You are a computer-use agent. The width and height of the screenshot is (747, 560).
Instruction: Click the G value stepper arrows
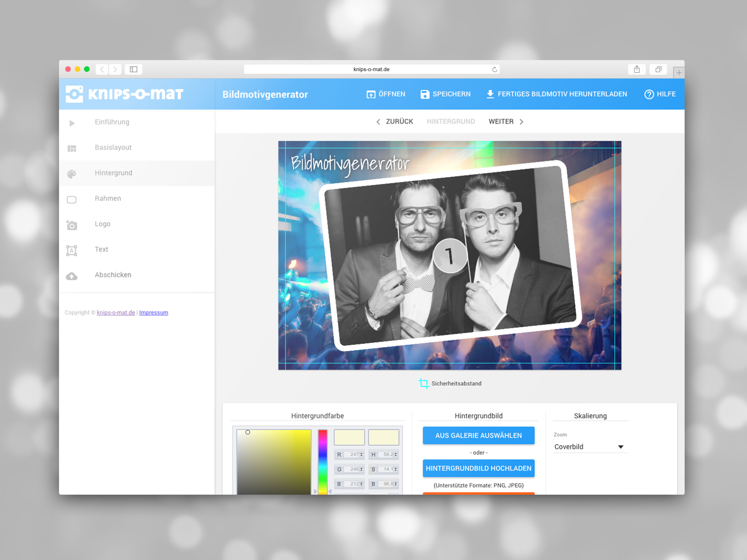coord(361,469)
